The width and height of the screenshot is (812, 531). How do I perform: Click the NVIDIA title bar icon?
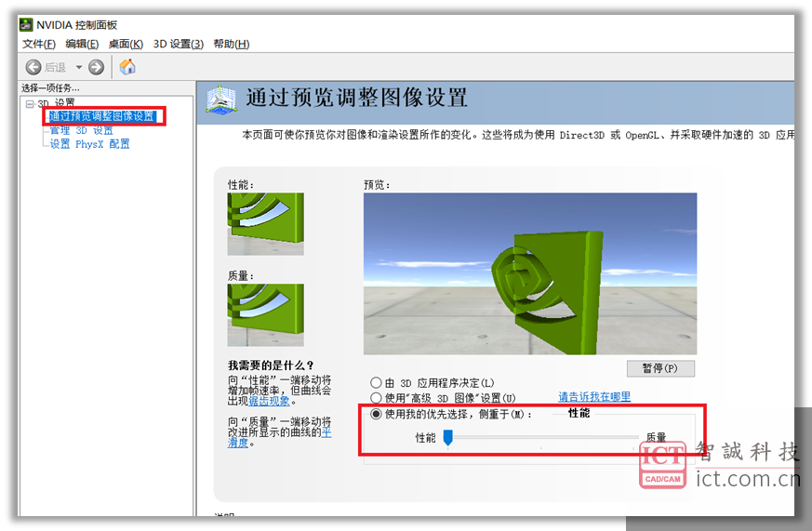[x=25, y=24]
